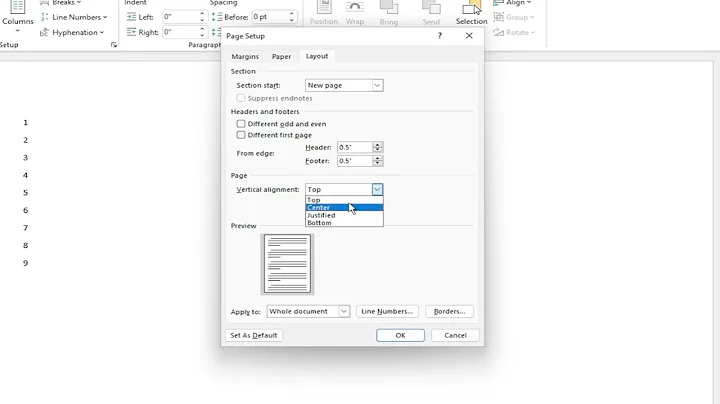Switch to the Paper tab
This screenshot has width=720, height=404.
[x=281, y=56]
